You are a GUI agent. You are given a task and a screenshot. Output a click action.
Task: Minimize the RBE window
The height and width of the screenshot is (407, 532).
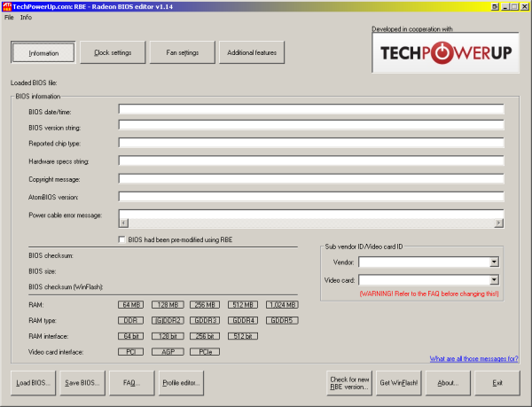coord(505,6)
